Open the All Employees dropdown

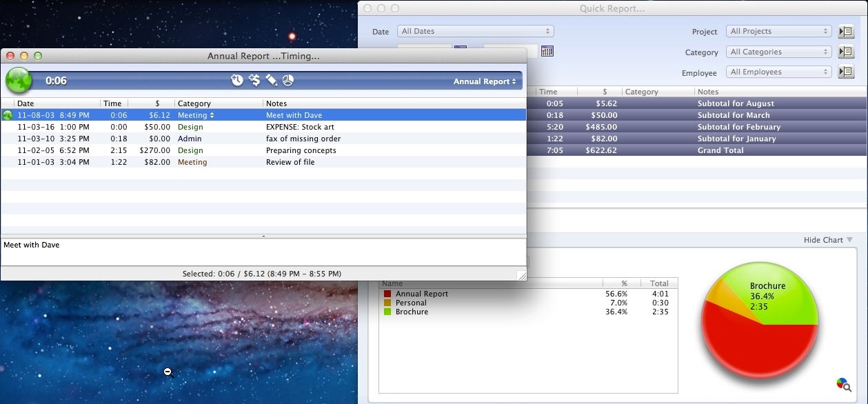(778, 71)
